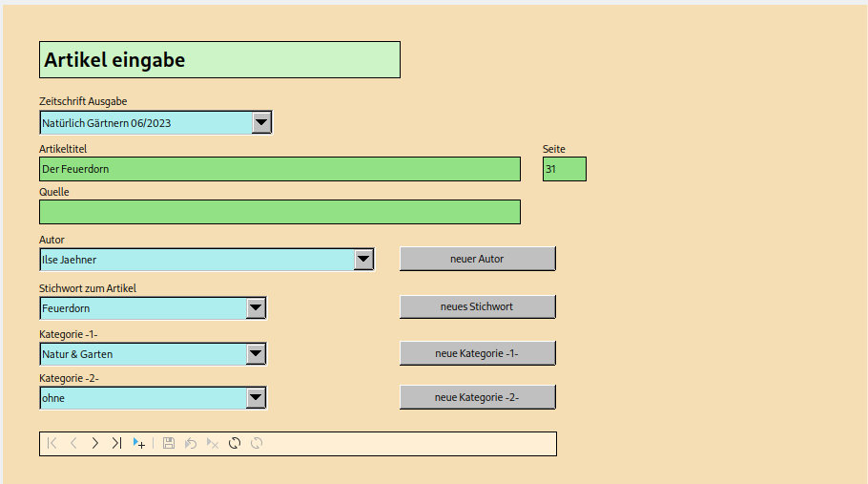Expand the Autor dropdown list
Screen dimensions: 868x484
[363, 259]
